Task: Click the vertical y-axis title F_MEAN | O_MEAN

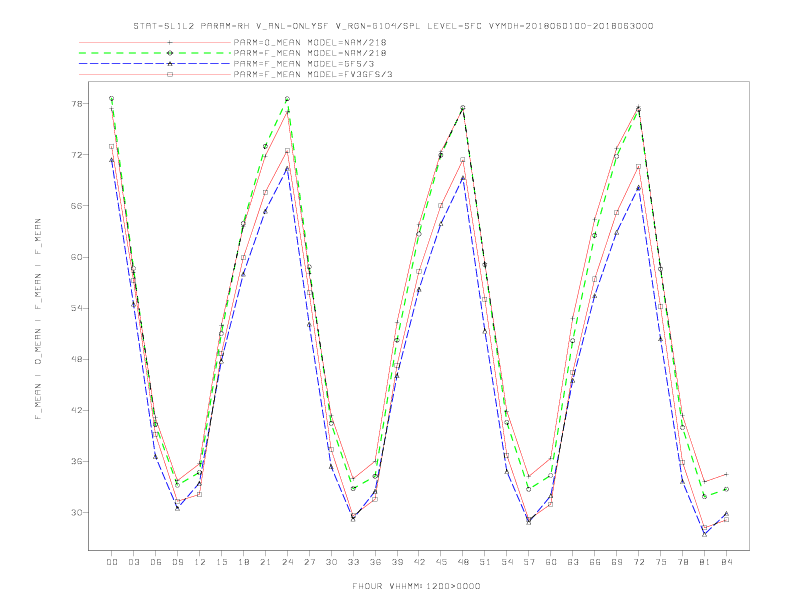Action: coord(38,319)
